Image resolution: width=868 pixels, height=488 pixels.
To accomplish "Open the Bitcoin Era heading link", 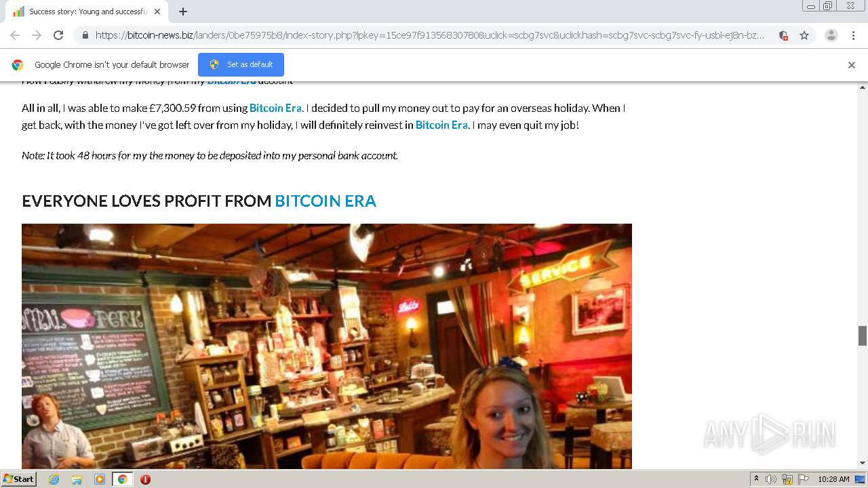I will pos(325,201).
